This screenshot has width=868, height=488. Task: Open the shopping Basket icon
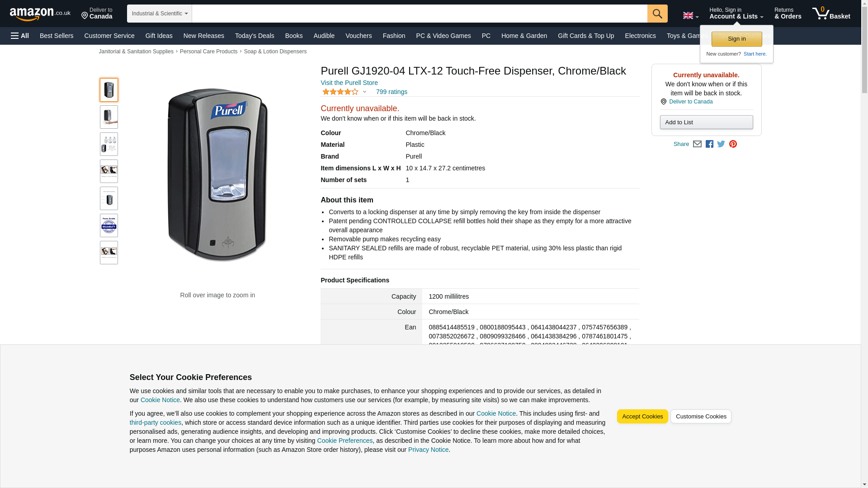[831, 14]
